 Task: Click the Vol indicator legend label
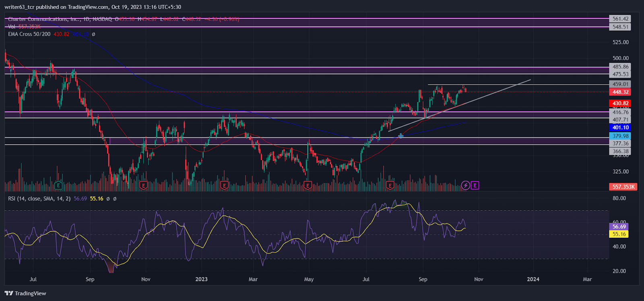(x=12, y=27)
